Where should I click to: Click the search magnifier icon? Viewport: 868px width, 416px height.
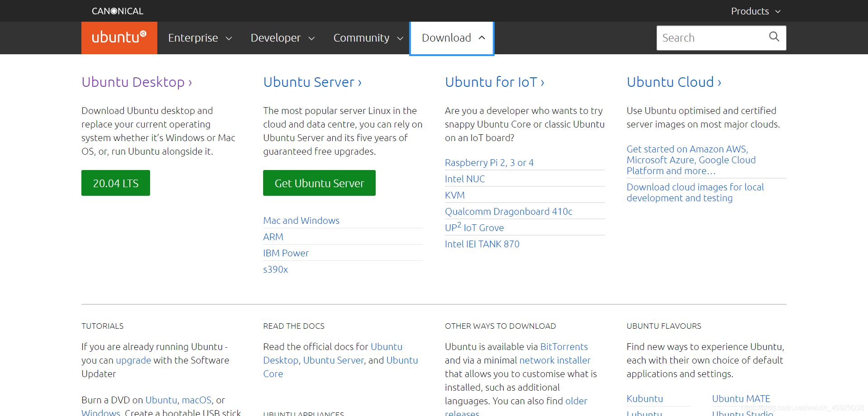(774, 37)
